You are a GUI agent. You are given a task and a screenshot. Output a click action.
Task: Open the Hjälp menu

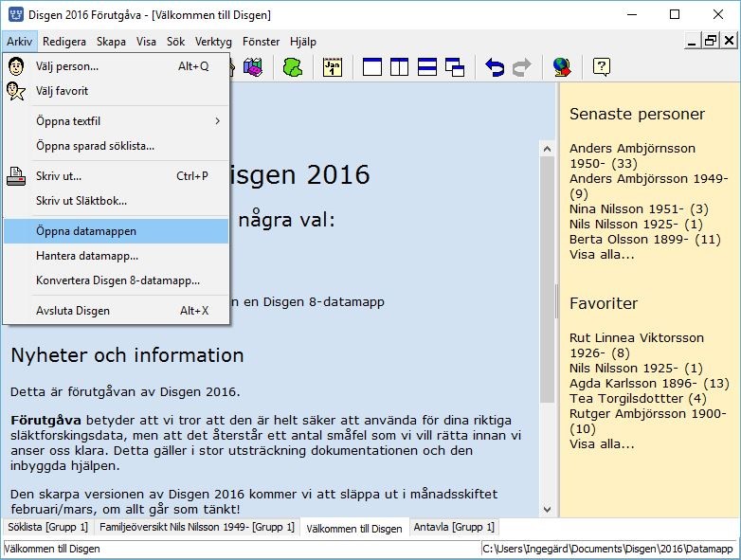click(x=303, y=42)
